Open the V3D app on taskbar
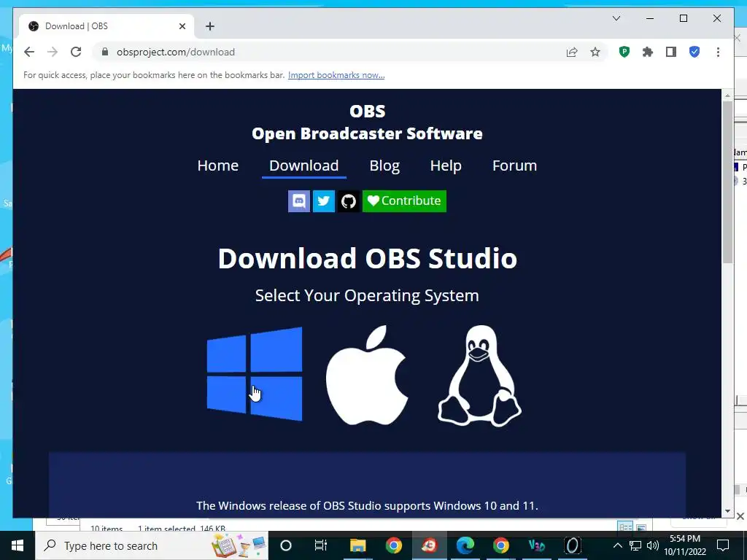The height and width of the screenshot is (560, 747). pos(536,545)
